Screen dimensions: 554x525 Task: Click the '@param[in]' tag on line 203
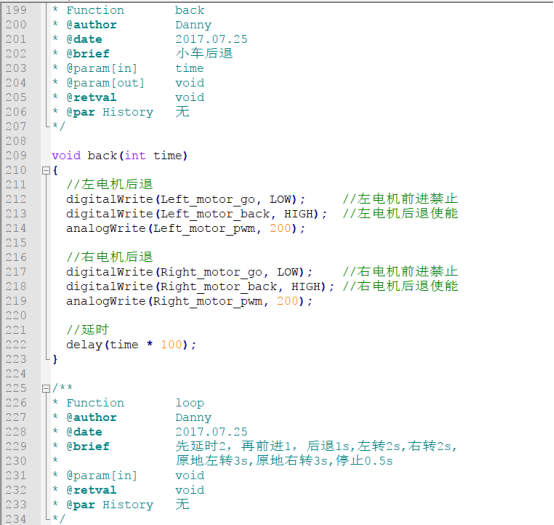tap(102, 68)
